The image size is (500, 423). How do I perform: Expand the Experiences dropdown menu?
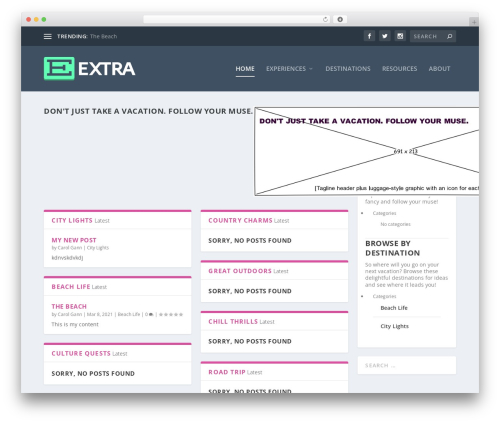(x=289, y=69)
